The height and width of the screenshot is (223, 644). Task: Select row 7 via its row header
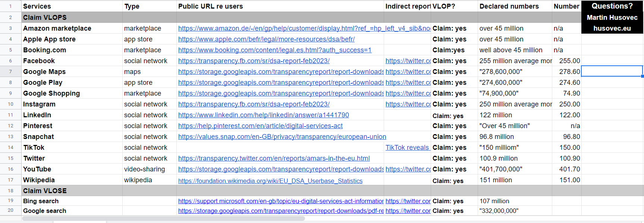[x=10, y=72]
